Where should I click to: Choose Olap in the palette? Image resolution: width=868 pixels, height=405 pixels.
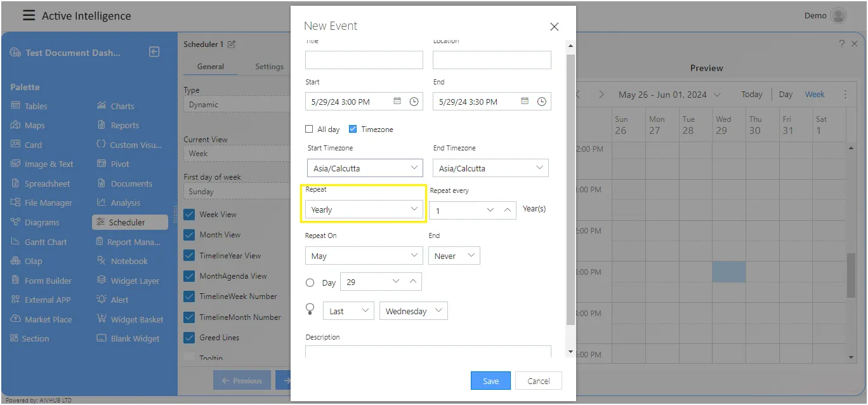click(27, 261)
